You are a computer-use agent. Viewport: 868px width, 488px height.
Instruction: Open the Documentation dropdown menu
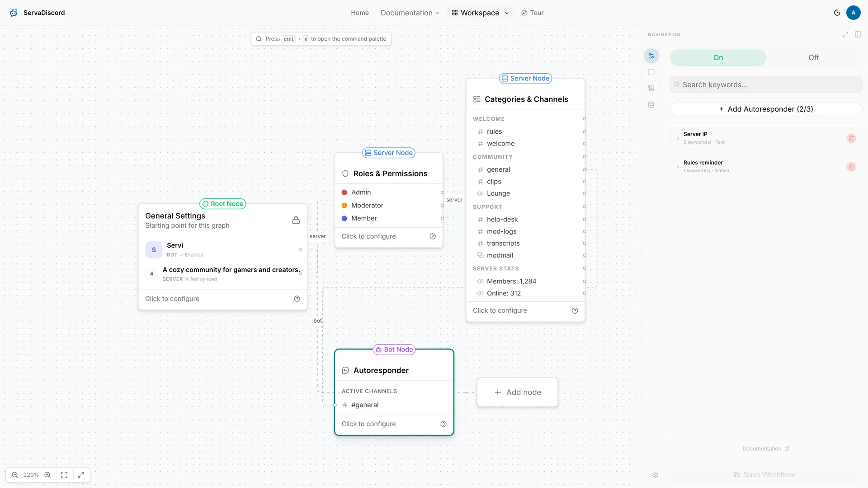410,13
